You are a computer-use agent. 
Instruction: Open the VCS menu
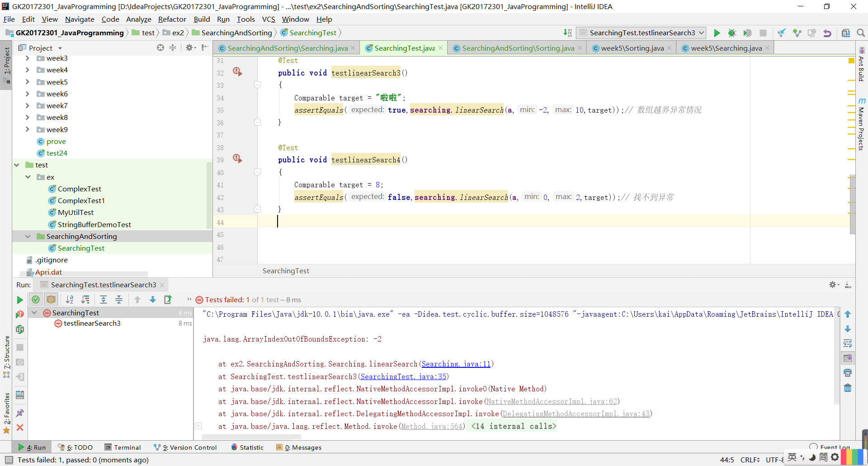click(269, 19)
